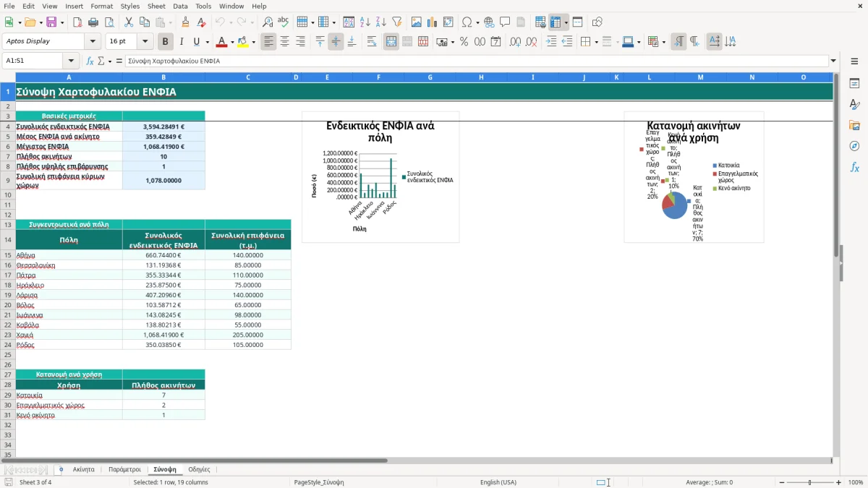
Task: Click the Merge and Center cells icon
Action: tap(391, 42)
